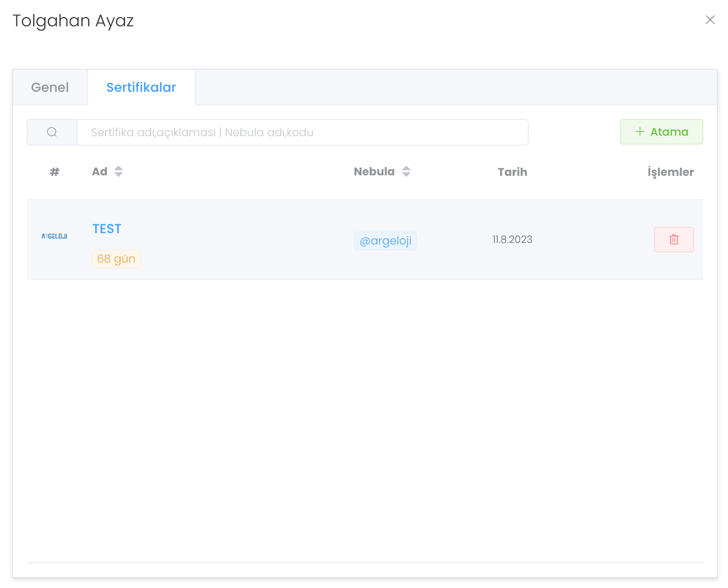This screenshot has width=728, height=588.
Task: Delete the TEST certificate via trash icon
Action: tap(673, 239)
